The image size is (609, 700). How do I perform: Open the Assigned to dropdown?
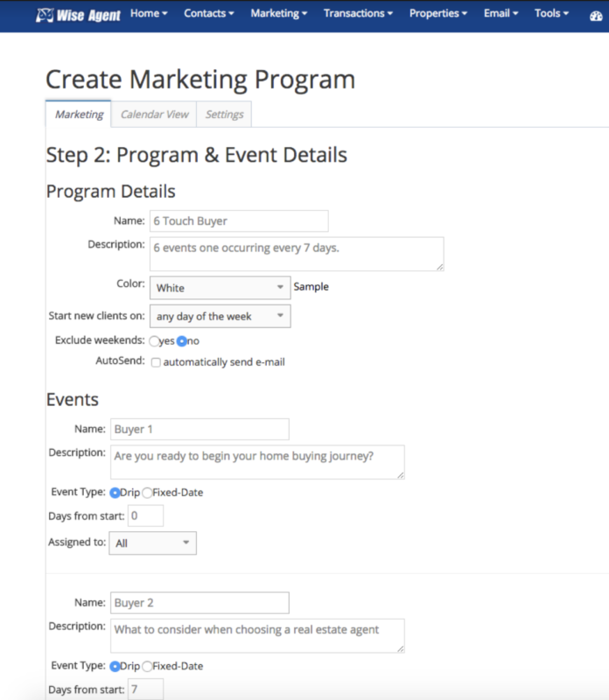[152, 543]
